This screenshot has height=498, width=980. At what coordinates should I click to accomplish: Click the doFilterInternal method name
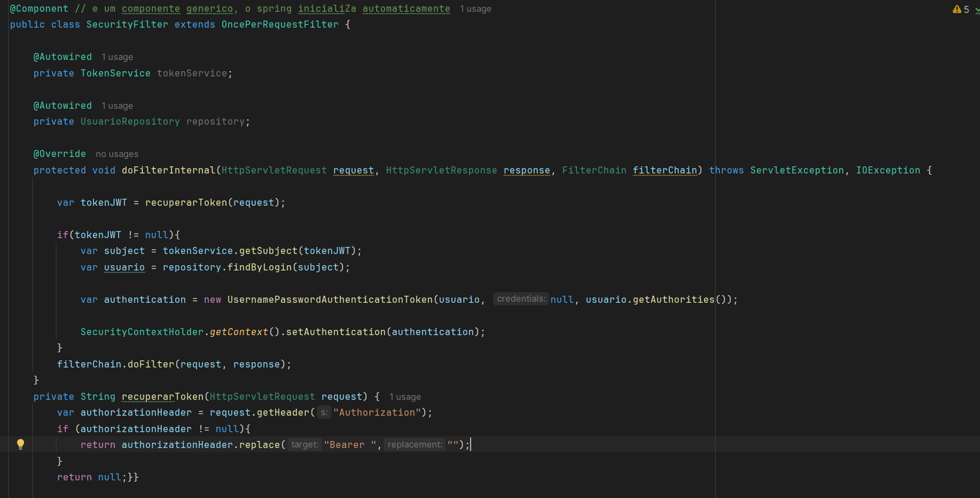coord(168,171)
